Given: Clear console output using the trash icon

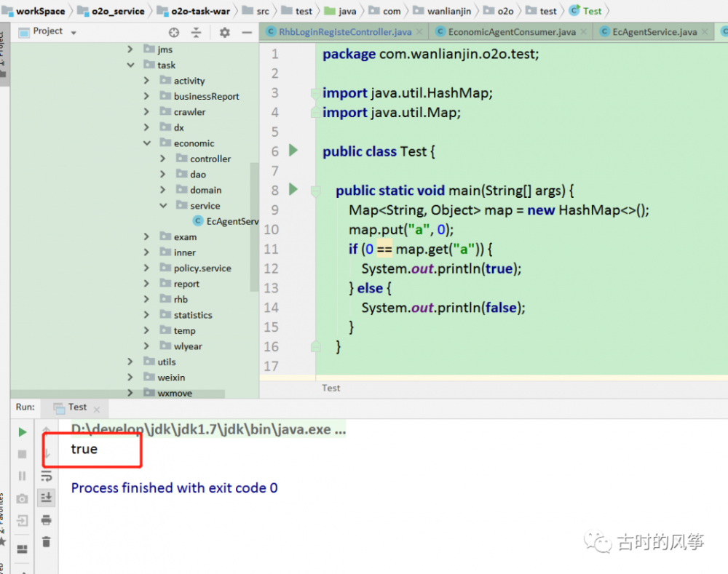Looking at the screenshot, I should click(46, 541).
